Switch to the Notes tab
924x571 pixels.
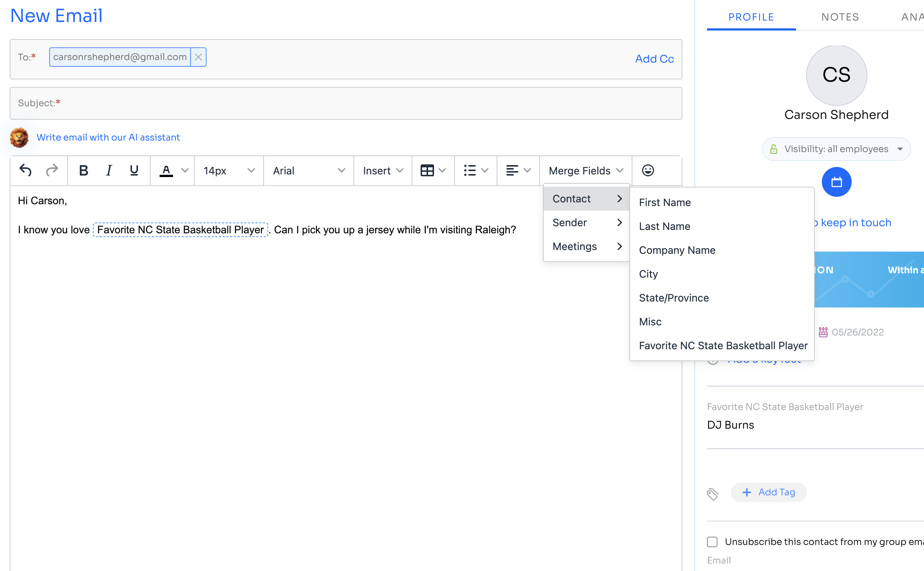click(x=840, y=17)
